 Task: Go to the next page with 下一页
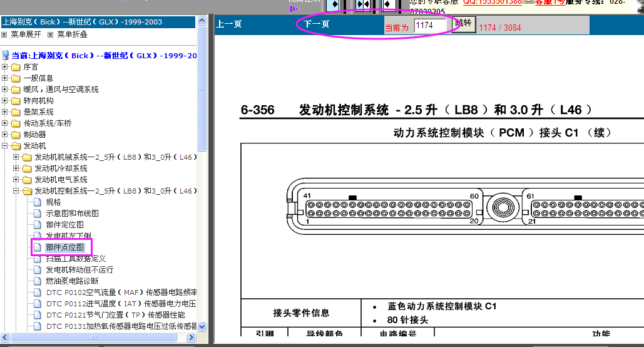pos(316,24)
